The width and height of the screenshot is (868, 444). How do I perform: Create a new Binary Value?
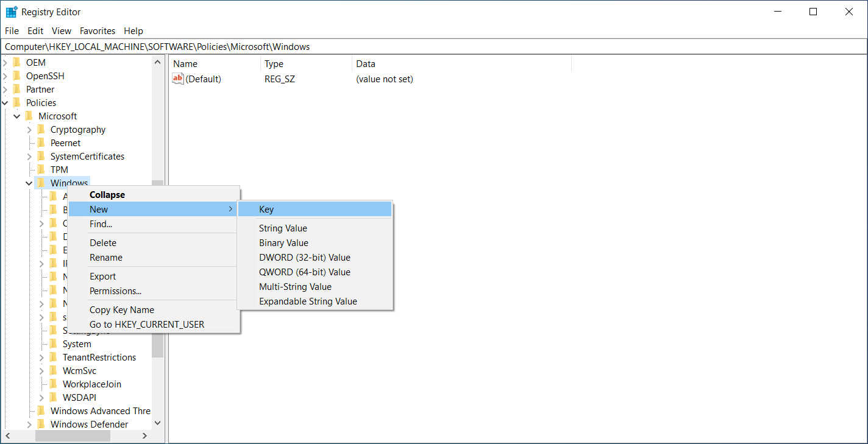coord(315,242)
